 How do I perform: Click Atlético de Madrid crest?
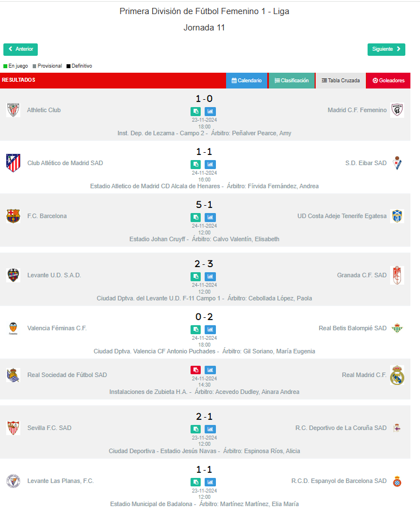pyautogui.click(x=14, y=163)
